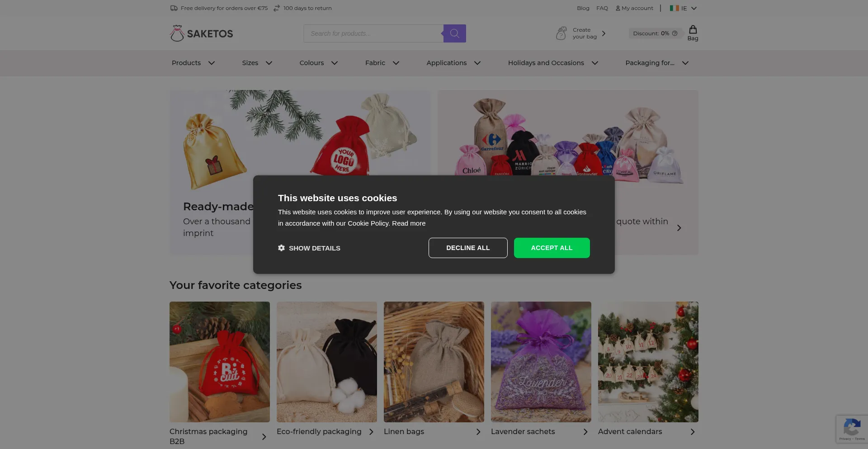The width and height of the screenshot is (868, 449).
Task: Click the SAKETOS brand name
Action: [x=210, y=34]
